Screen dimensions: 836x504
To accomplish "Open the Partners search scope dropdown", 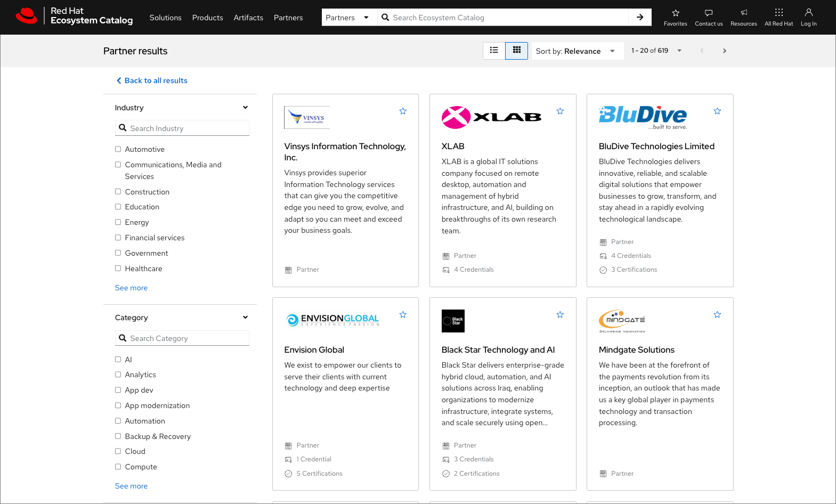I will click(349, 17).
